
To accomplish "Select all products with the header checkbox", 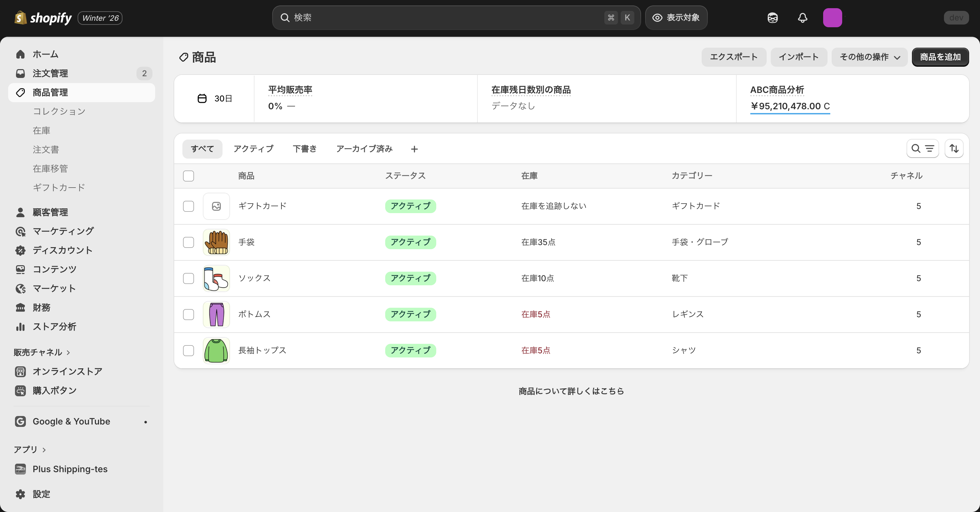I will [x=188, y=176].
